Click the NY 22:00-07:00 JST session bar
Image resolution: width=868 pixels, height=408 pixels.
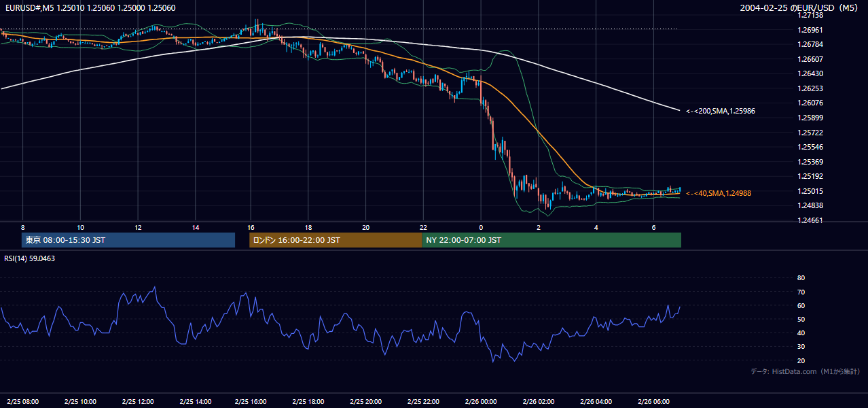coord(551,240)
